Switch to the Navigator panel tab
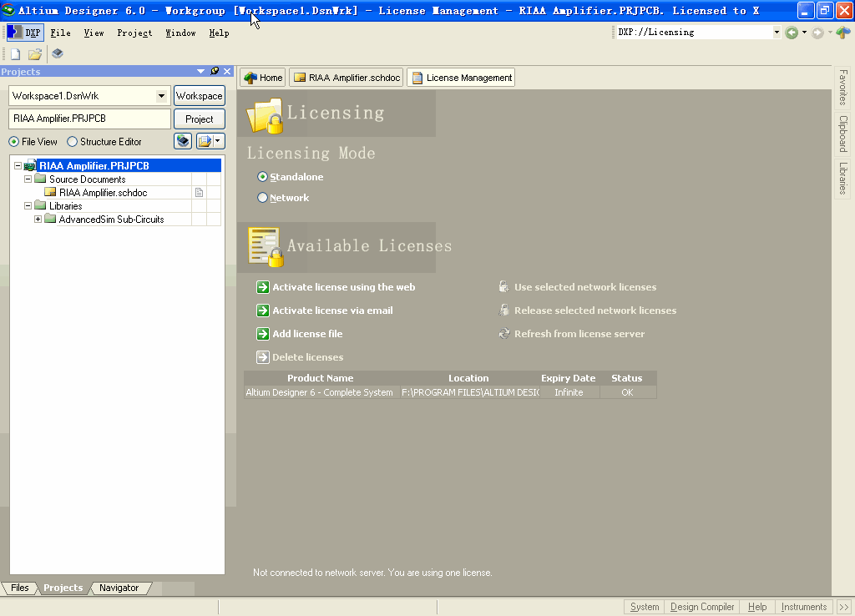This screenshot has width=855, height=616. coord(119,588)
